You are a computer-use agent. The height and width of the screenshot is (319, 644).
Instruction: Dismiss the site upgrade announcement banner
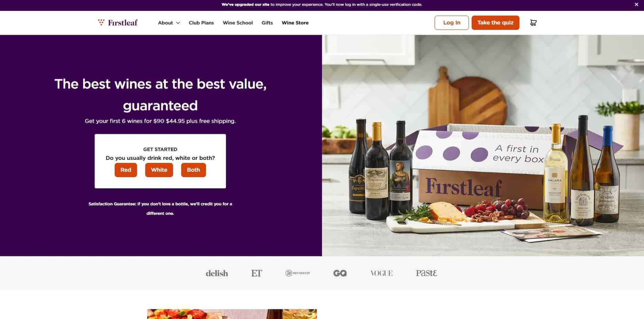pyautogui.click(x=636, y=4)
